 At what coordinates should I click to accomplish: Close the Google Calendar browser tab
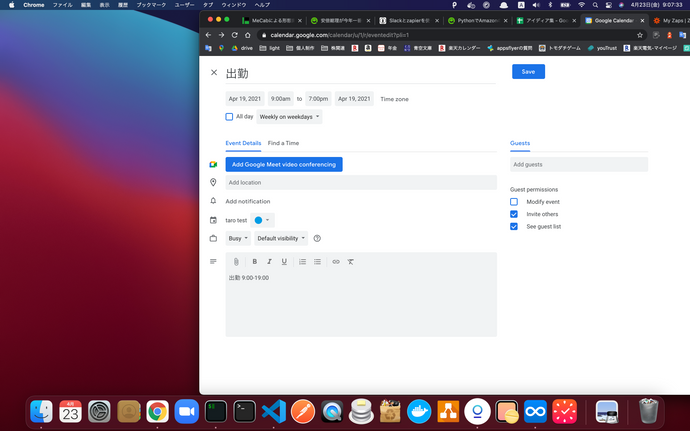pyautogui.click(x=642, y=20)
